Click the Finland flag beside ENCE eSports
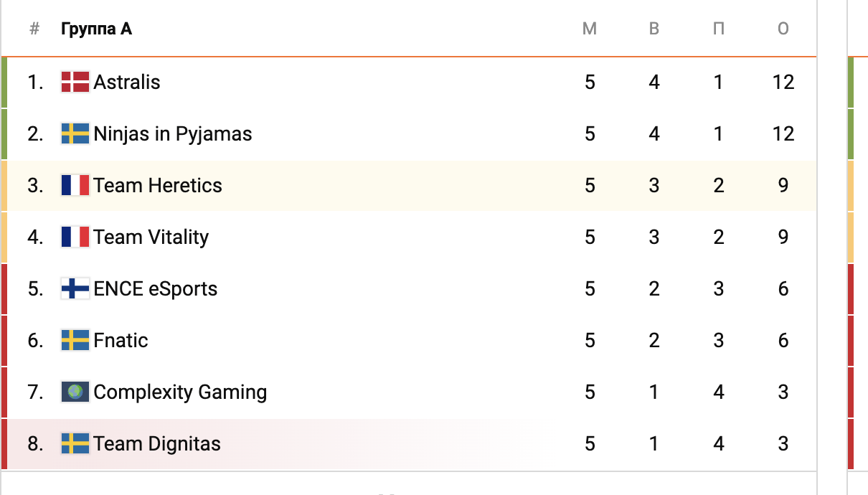The height and width of the screenshot is (495, 868). point(75,288)
